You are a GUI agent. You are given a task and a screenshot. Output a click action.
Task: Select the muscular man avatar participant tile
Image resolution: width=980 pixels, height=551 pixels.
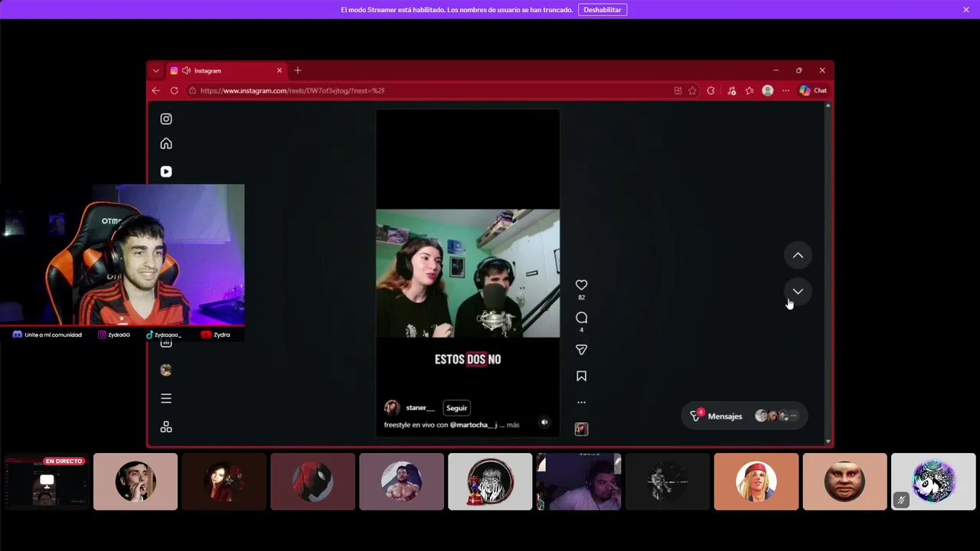click(402, 481)
